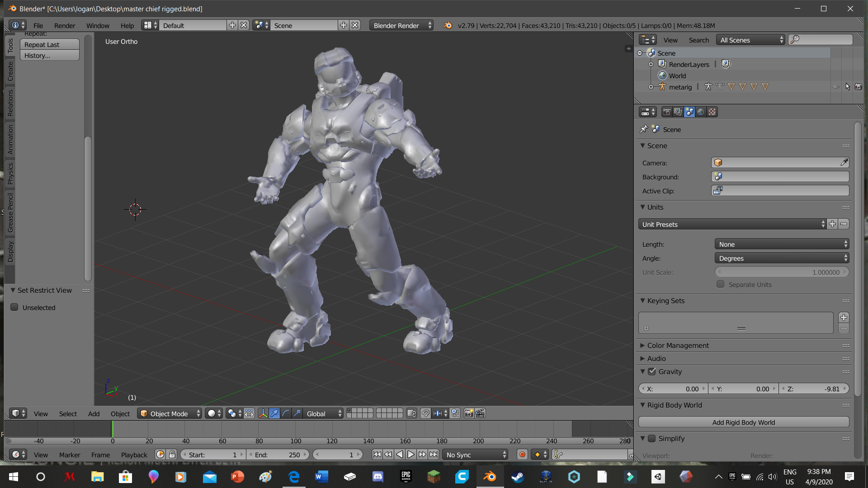Click the metarig armature icon in outliner

662,87
